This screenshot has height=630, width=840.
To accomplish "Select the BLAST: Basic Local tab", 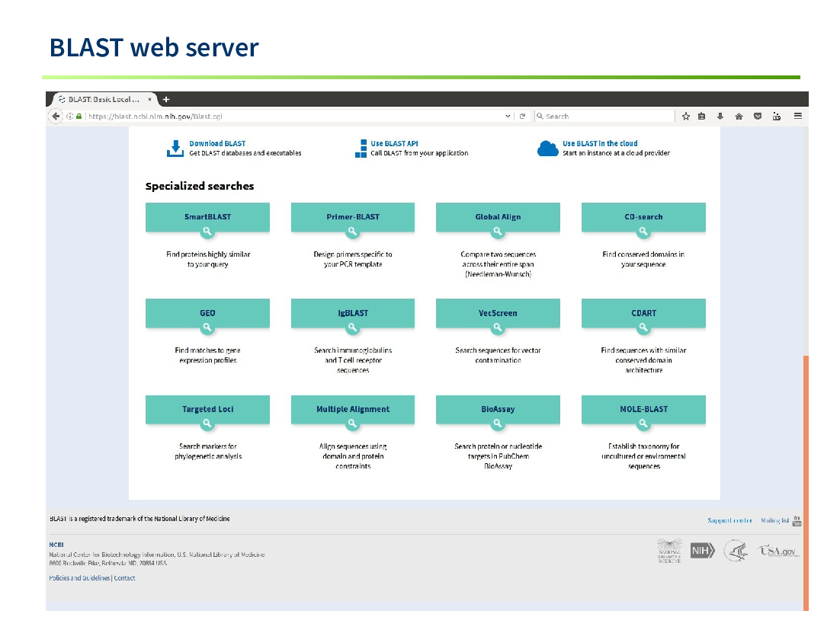I will coord(104,100).
